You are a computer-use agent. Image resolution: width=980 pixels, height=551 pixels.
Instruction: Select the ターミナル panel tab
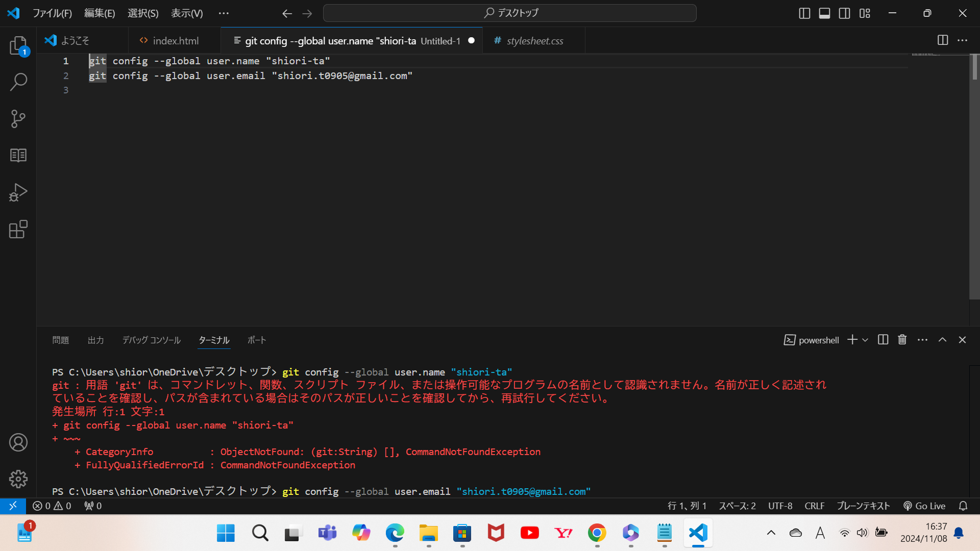(214, 340)
